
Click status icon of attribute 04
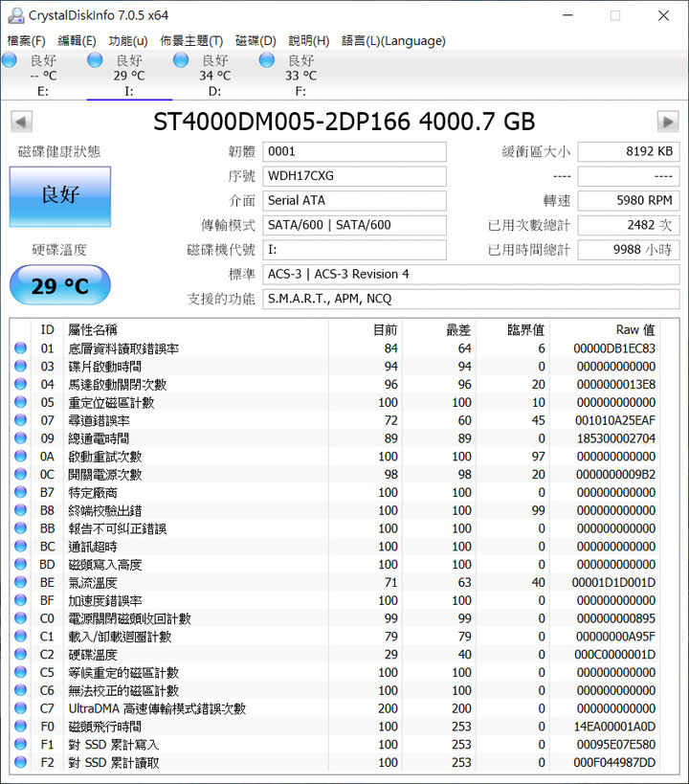20,384
